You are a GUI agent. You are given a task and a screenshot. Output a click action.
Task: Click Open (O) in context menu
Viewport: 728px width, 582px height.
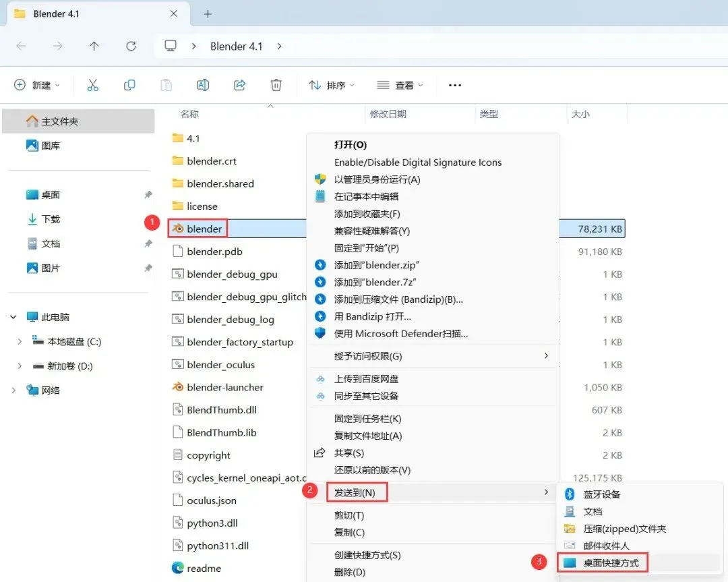pyautogui.click(x=351, y=145)
